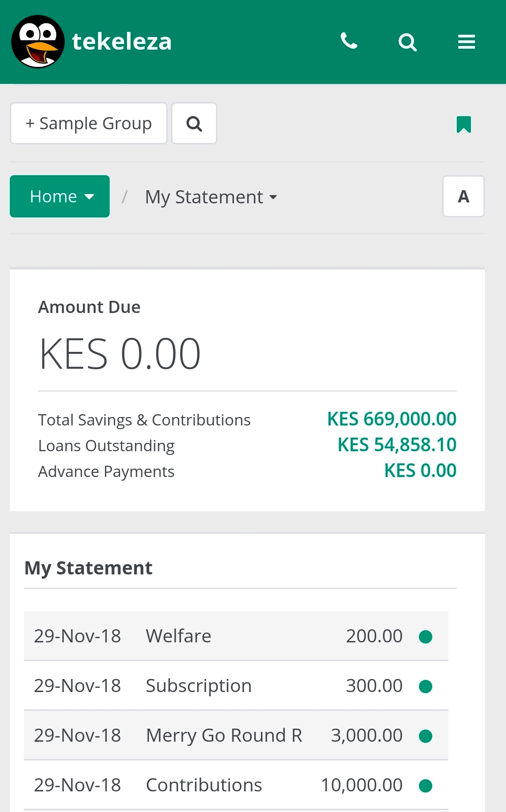Click the status dot on Merry Go Round row

click(x=425, y=736)
